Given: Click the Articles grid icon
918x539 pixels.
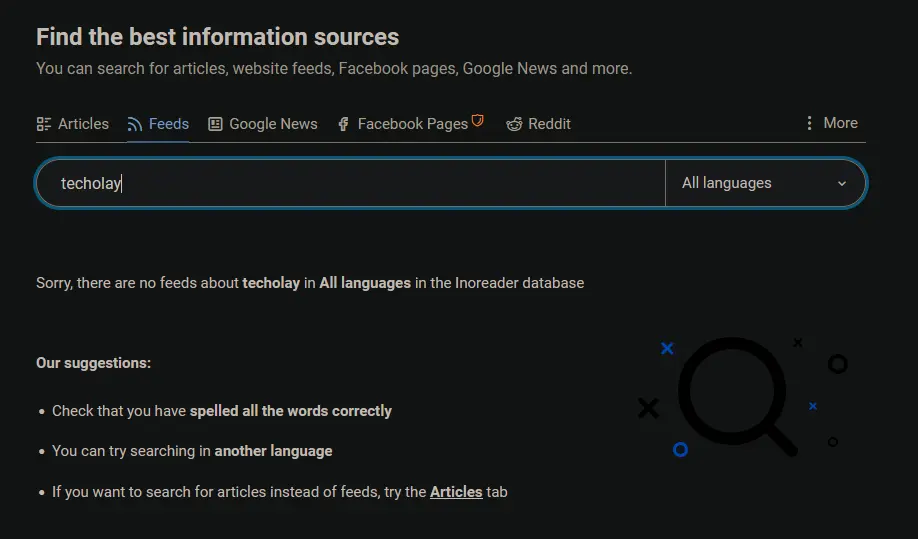Looking at the screenshot, I should tap(44, 124).
